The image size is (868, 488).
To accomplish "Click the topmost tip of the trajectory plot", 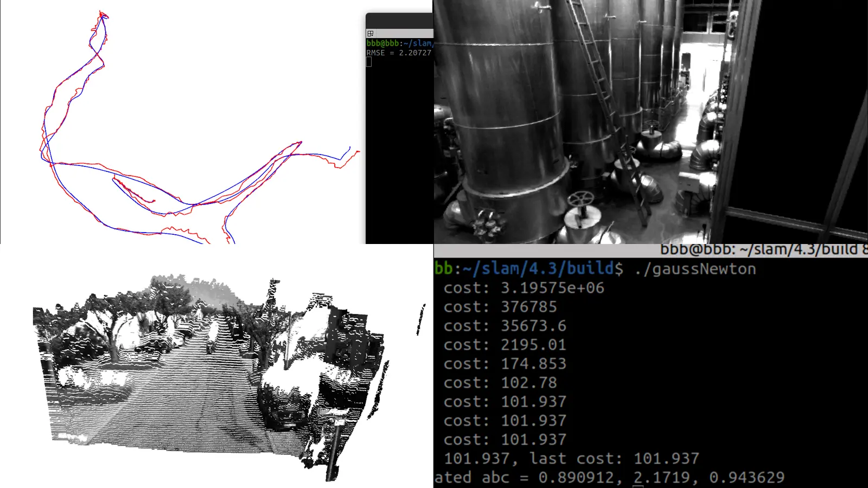I will tap(101, 12).
